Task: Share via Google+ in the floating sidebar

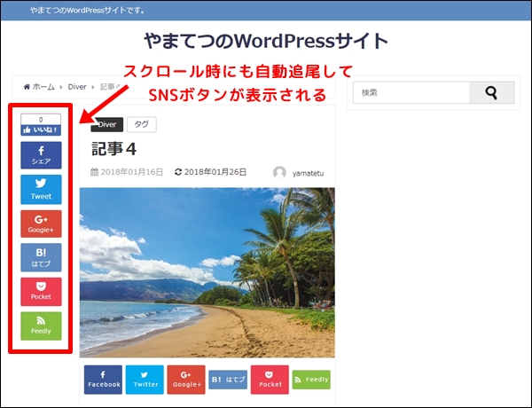Action: tap(41, 224)
